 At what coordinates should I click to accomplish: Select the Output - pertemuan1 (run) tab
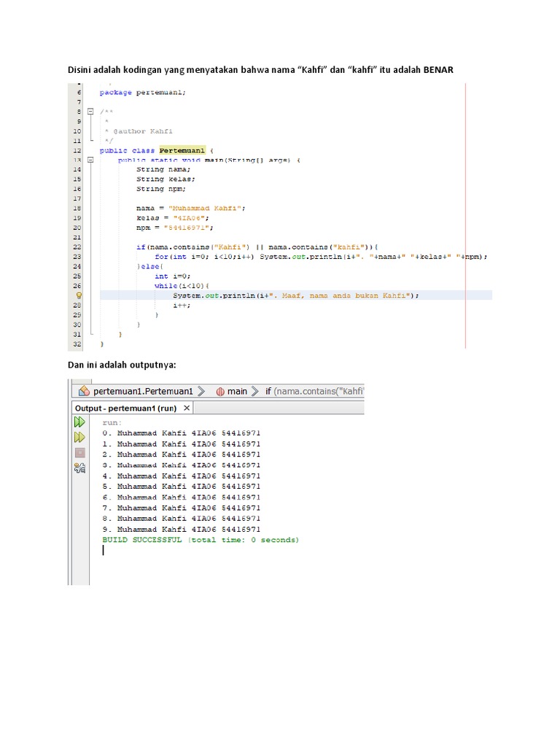[x=125, y=408]
